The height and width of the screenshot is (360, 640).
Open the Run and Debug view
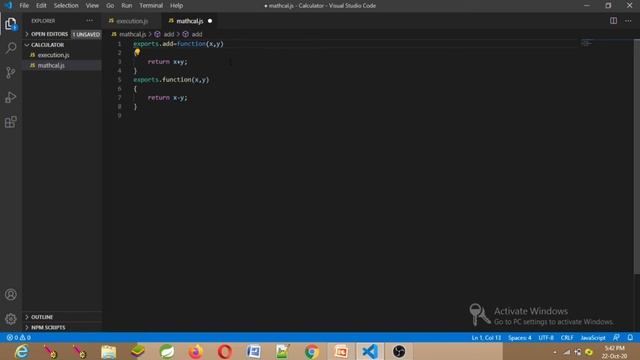click(x=11, y=97)
